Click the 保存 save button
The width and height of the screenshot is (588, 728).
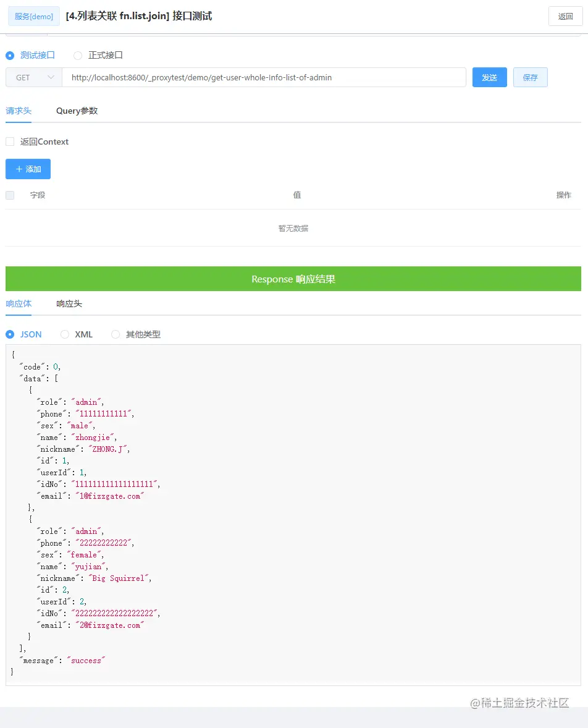(529, 77)
